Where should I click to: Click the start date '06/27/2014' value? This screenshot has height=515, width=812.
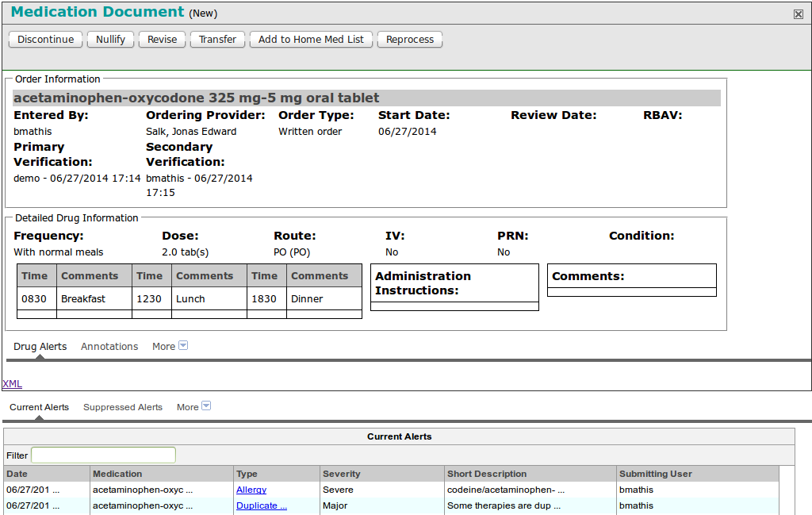pos(408,132)
